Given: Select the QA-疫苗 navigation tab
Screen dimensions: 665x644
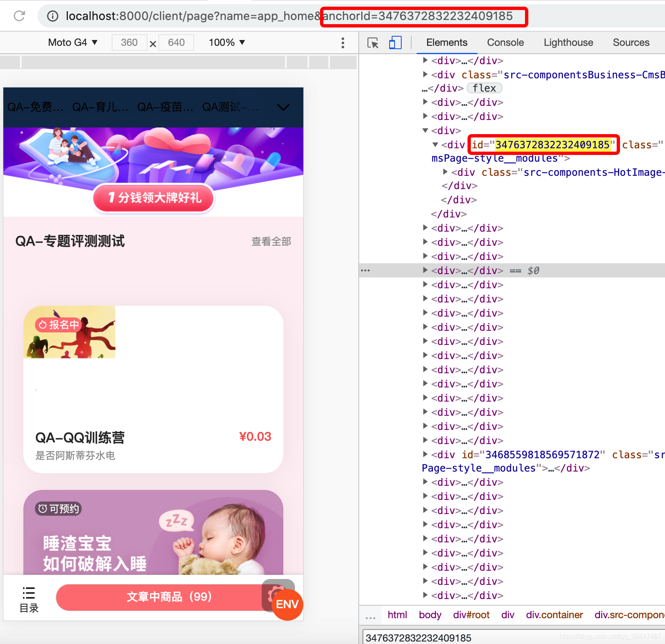Looking at the screenshot, I should click(165, 107).
